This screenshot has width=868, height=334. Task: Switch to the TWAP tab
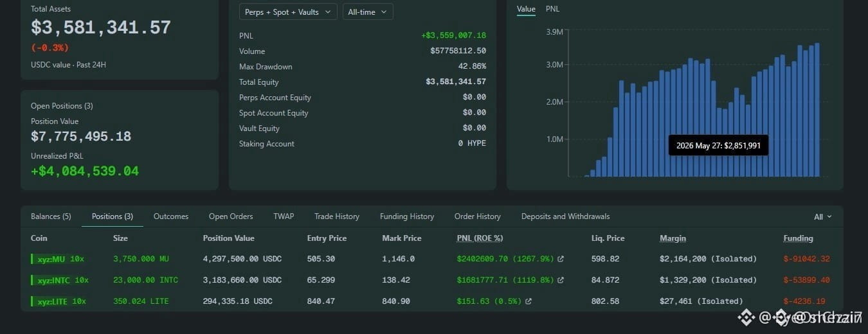(284, 216)
